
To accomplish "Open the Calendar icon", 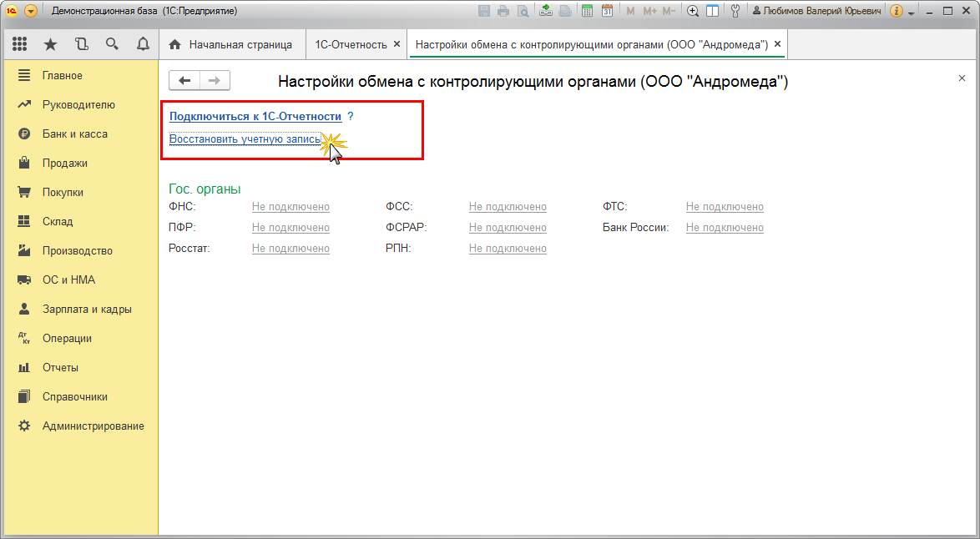I will pyautogui.click(x=607, y=11).
